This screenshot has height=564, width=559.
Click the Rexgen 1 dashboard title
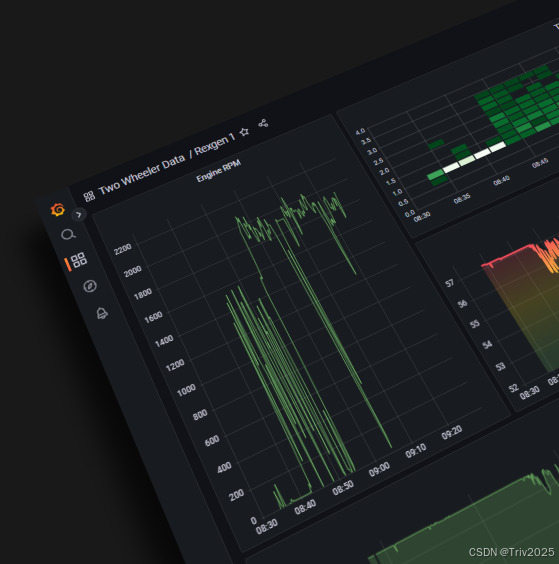(215, 143)
